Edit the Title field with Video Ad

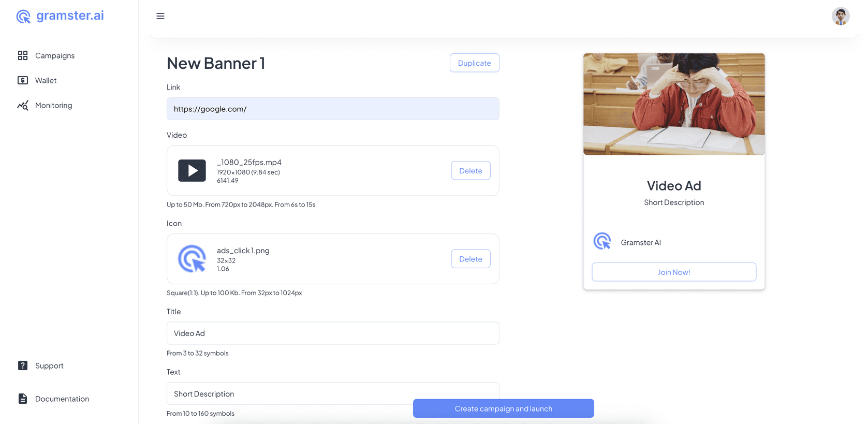click(x=333, y=333)
